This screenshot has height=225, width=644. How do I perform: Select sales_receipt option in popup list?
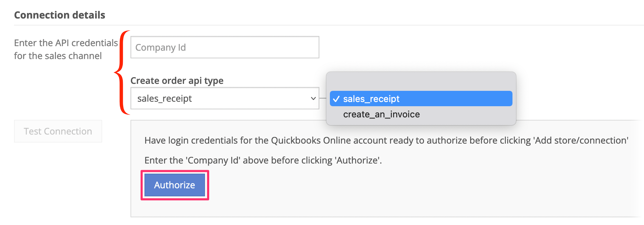click(x=421, y=99)
